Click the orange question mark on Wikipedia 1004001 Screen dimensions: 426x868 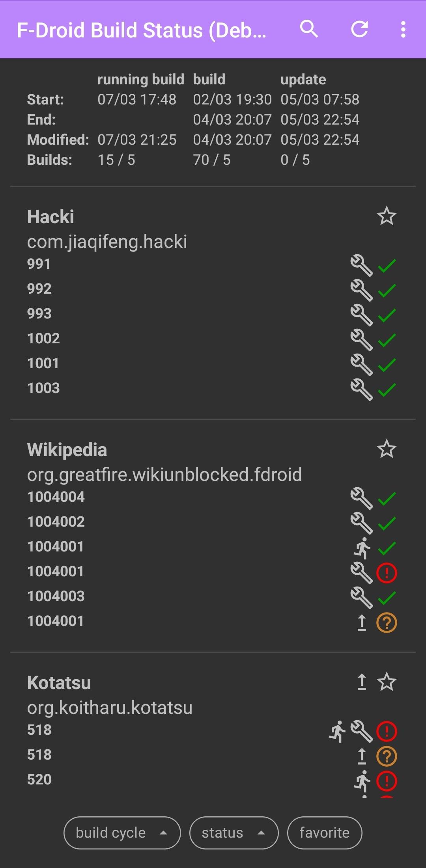coord(387,622)
